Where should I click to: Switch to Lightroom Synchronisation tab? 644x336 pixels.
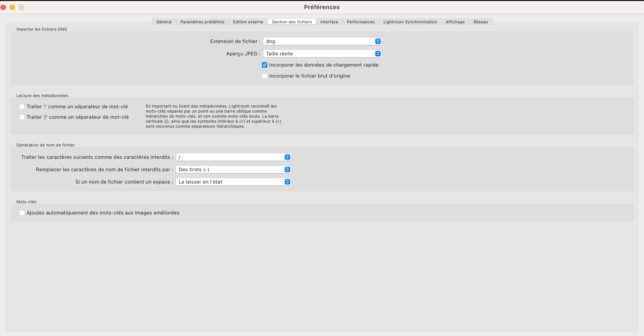(x=410, y=22)
